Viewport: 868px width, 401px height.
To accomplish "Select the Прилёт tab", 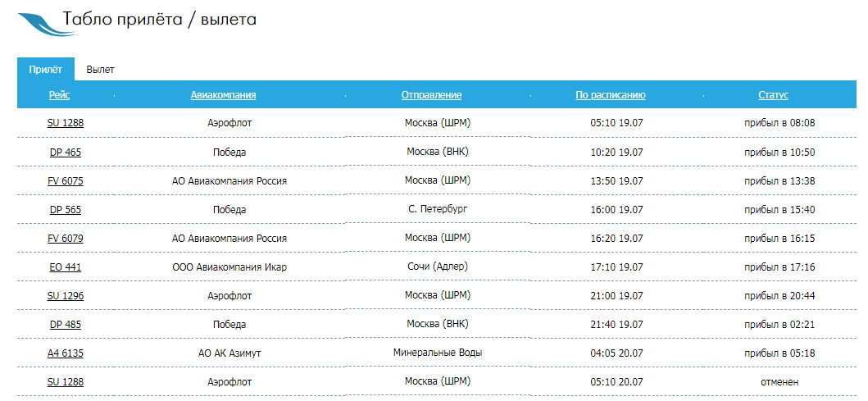I will pos(45,70).
